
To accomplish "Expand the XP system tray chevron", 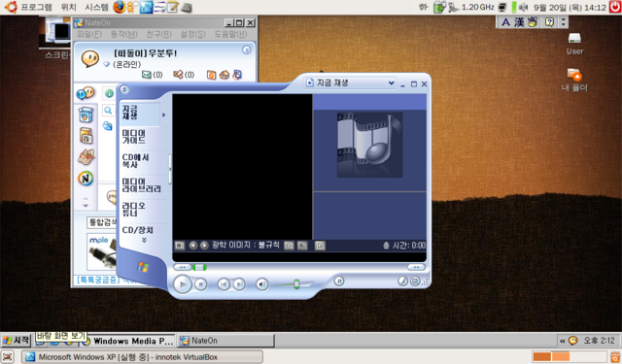I will tap(562, 341).
